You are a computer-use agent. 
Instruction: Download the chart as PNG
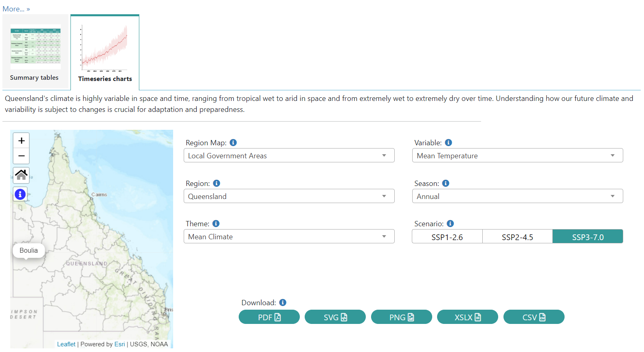[x=402, y=317]
